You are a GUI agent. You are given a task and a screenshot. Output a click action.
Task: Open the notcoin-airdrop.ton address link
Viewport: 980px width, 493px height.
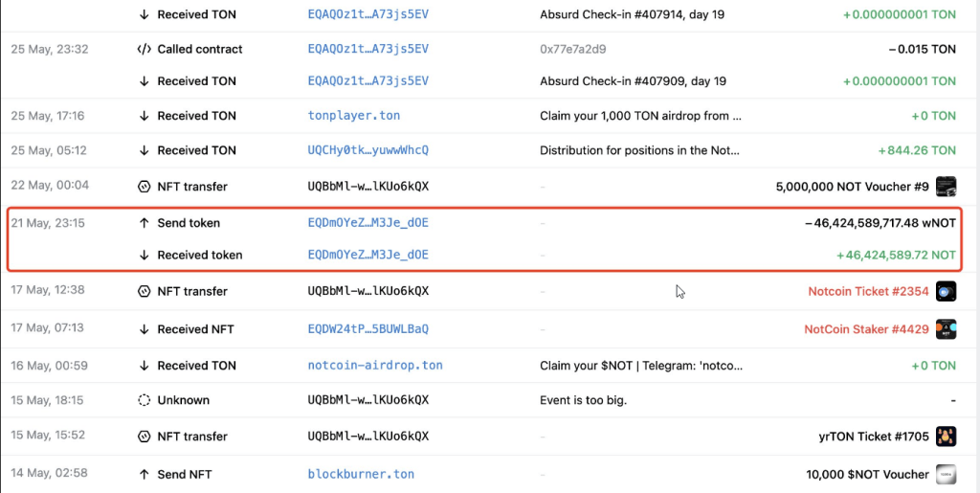375,365
